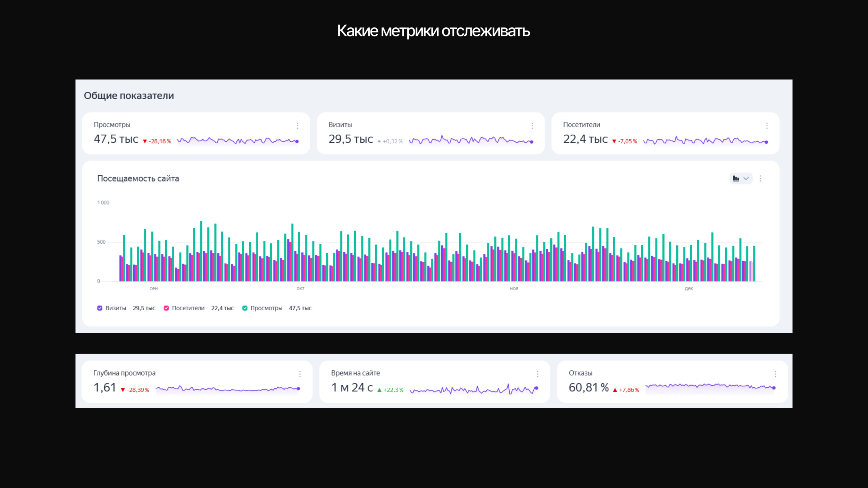Uncheck the Посетители legend checkbox
The image size is (868, 488).
coord(166,308)
